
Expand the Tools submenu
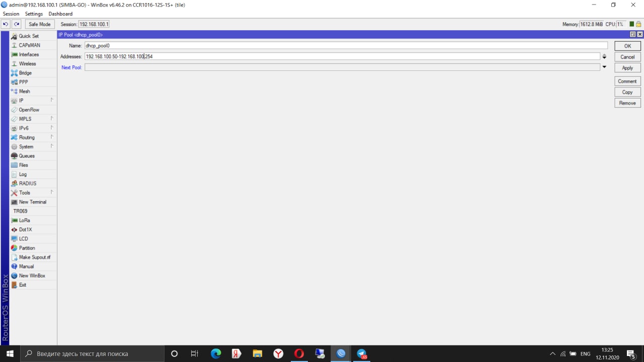(x=33, y=193)
